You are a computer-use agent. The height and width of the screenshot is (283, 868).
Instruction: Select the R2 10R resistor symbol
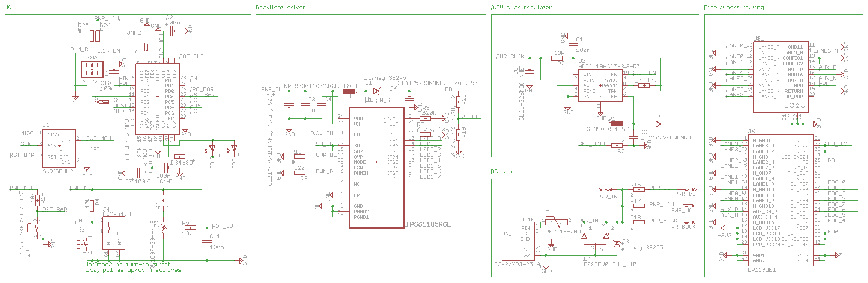(x=557, y=58)
